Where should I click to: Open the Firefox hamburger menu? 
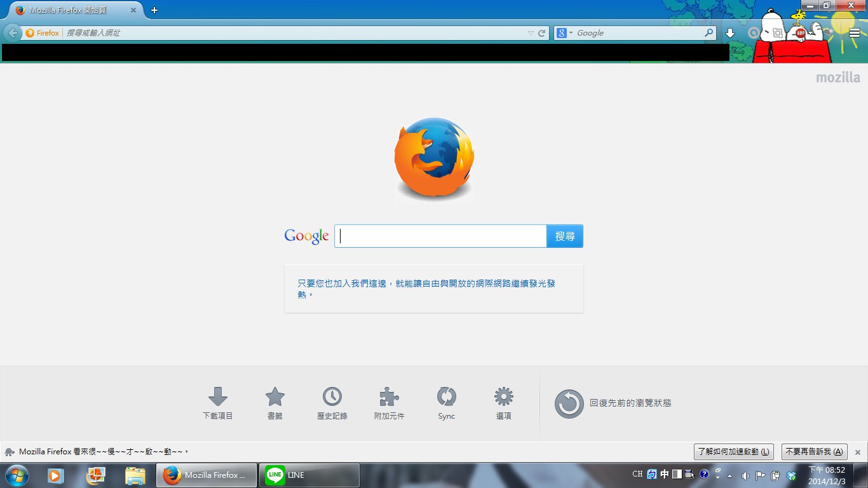click(855, 33)
